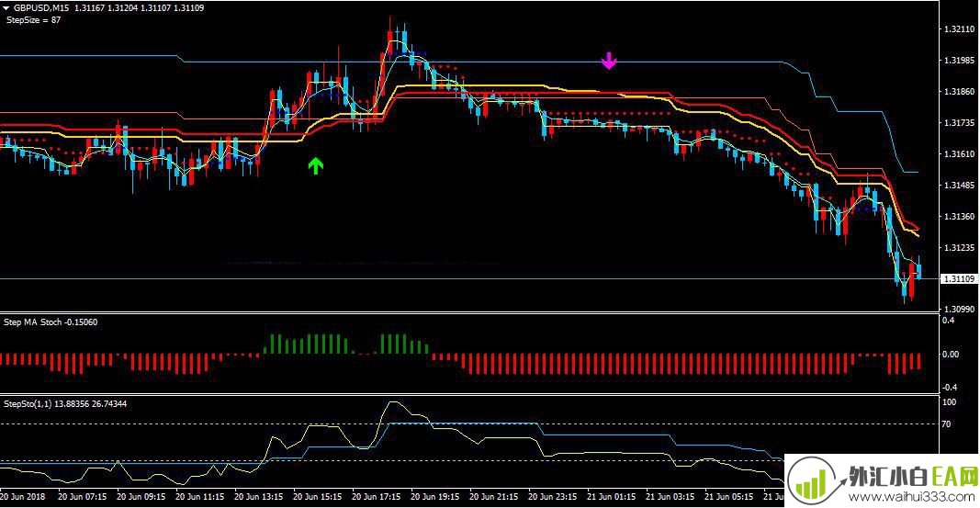Click the 1.31985 price scale value
Viewport: 980px width, 508px height.
[959, 60]
